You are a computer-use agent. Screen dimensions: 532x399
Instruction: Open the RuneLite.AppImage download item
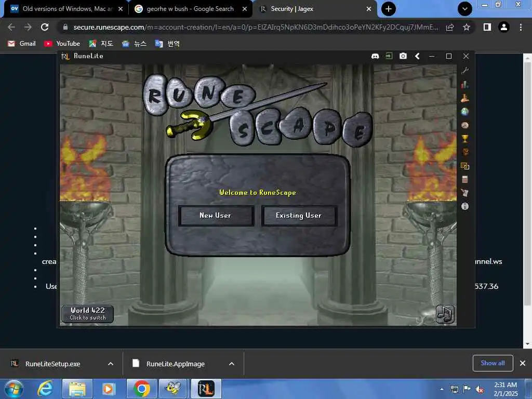tap(175, 364)
